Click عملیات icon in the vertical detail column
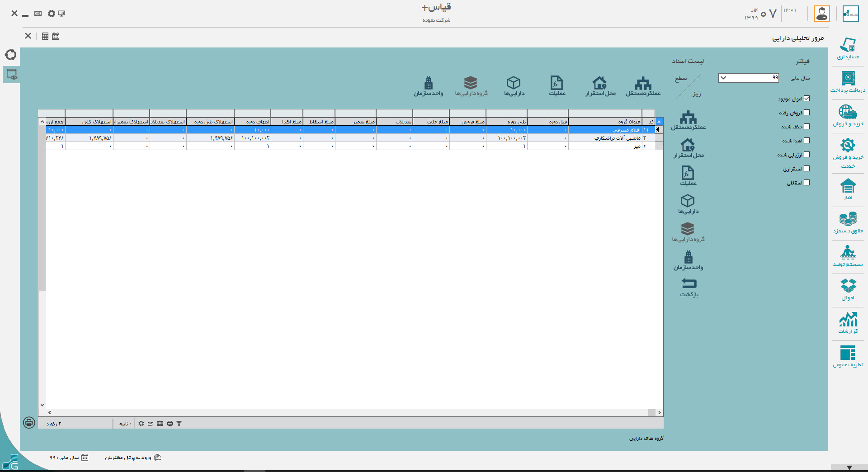This screenshot has width=868, height=472. tap(688, 176)
